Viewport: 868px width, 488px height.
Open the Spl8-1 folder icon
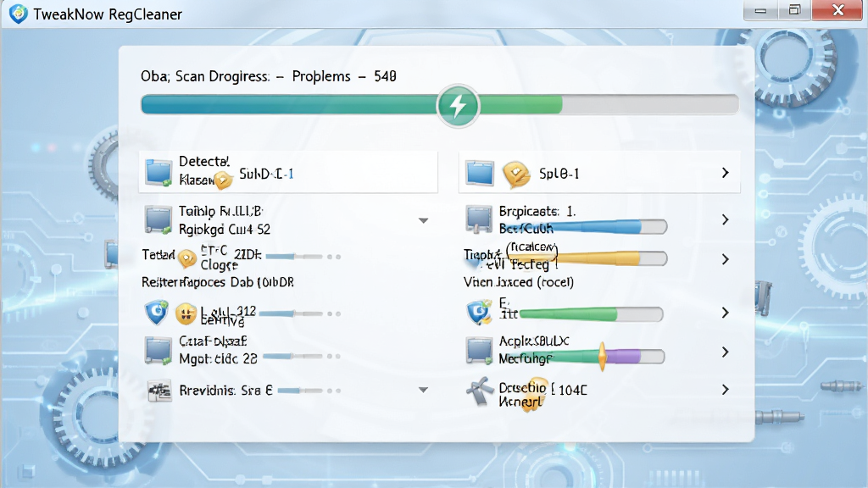tap(480, 173)
